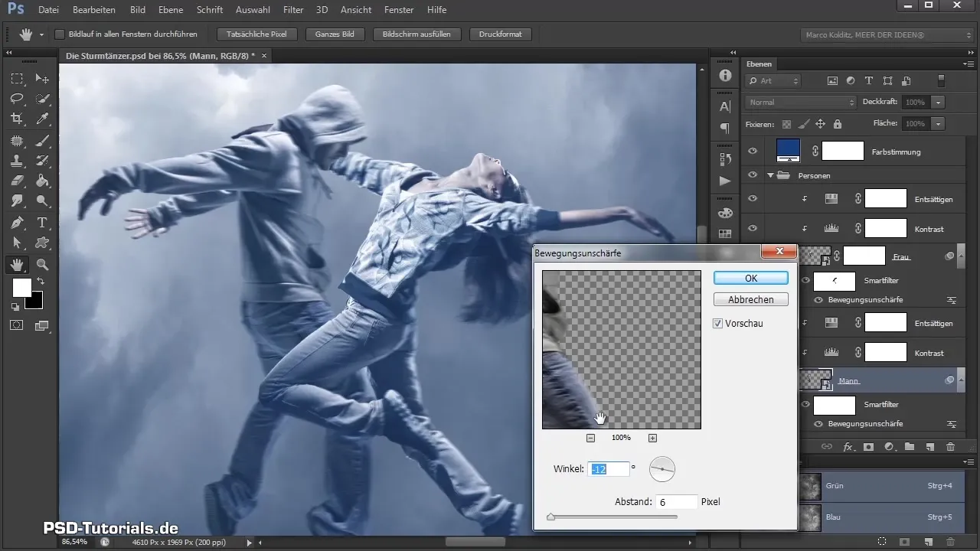This screenshot has height=551, width=980.
Task: Create new group folder icon in Ebenen
Action: [910, 446]
